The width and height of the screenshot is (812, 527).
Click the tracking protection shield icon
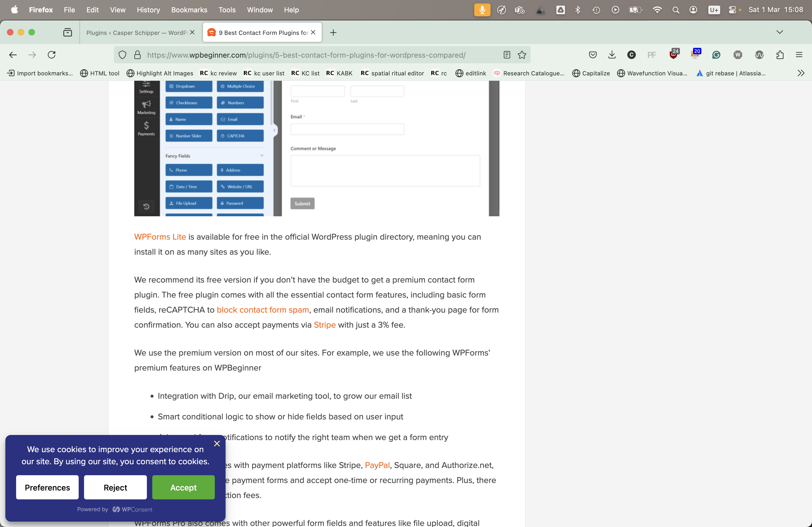click(x=122, y=55)
